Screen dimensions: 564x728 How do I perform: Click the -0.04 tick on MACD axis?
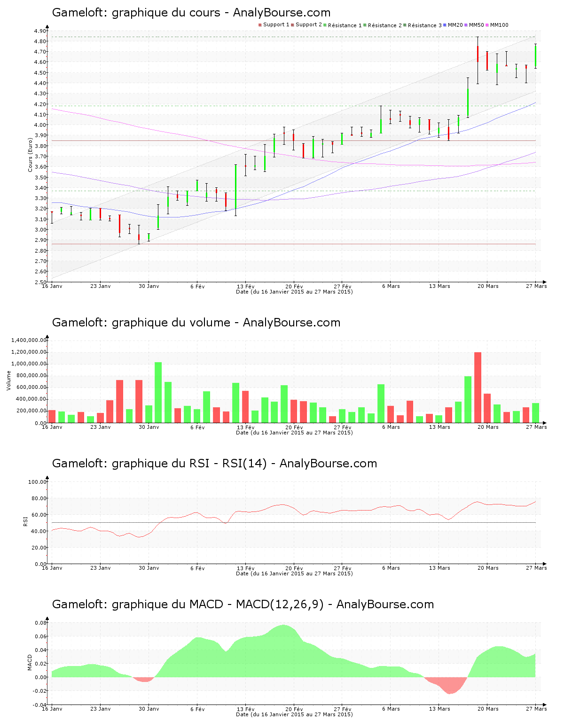point(39,705)
